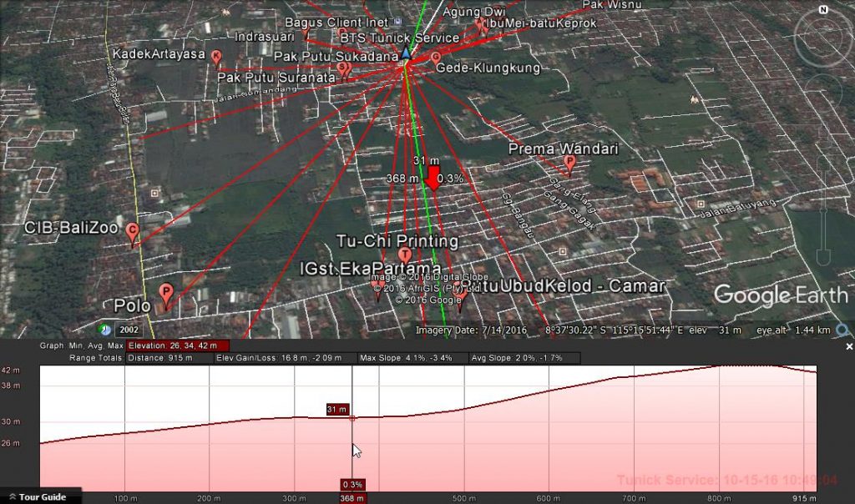This screenshot has width=855, height=504.
Task: Click the Bagus Client Inet label
Action: 336,23
